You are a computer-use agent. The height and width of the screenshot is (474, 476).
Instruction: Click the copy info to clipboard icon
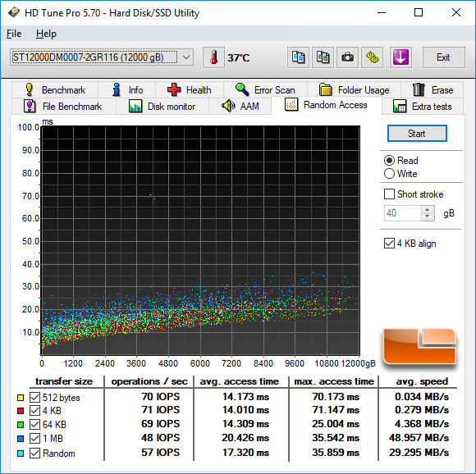tap(298, 57)
